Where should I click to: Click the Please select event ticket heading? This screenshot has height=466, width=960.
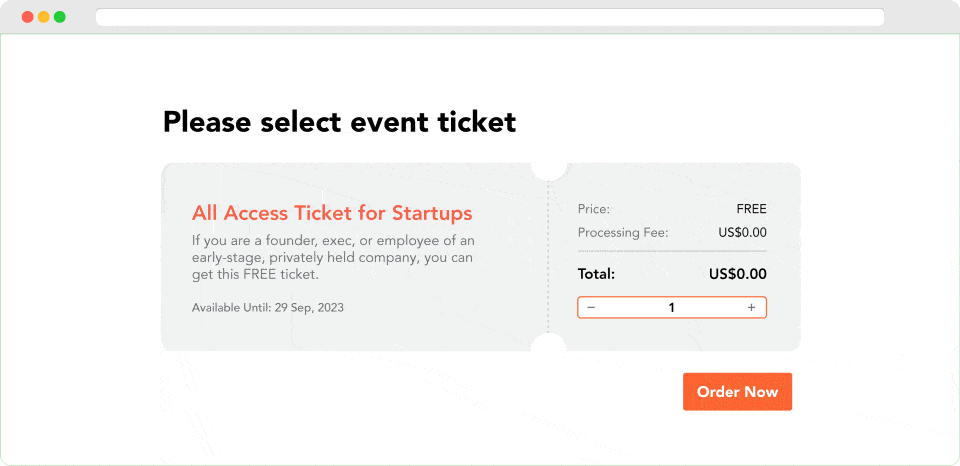point(339,122)
